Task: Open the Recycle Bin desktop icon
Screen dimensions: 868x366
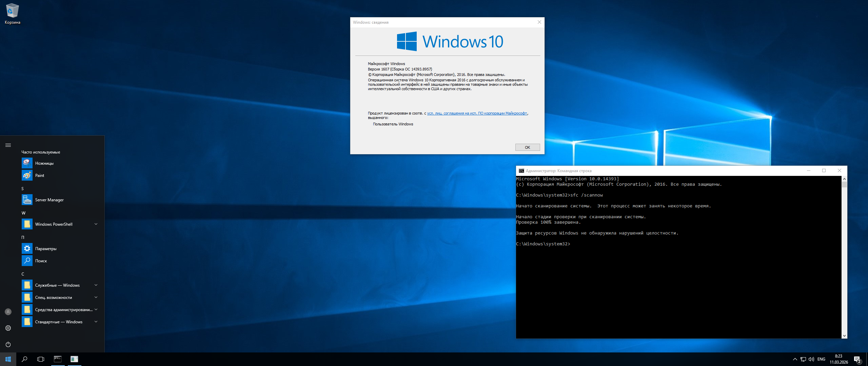Action: (x=12, y=14)
